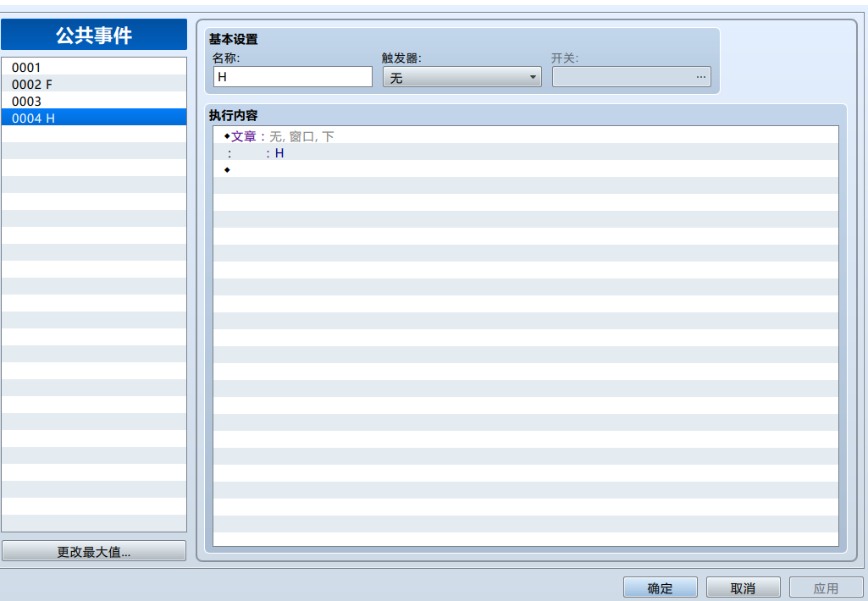
Task: Select the empty diamond command line
Action: point(526,169)
